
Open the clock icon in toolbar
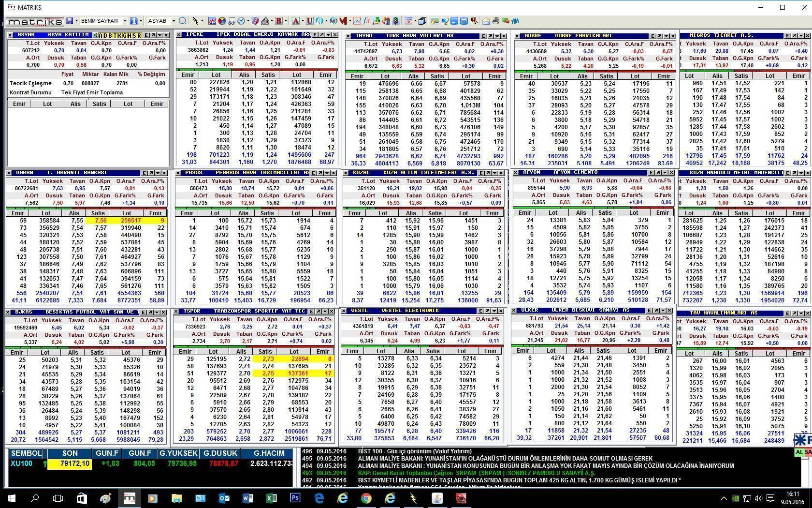[241, 21]
